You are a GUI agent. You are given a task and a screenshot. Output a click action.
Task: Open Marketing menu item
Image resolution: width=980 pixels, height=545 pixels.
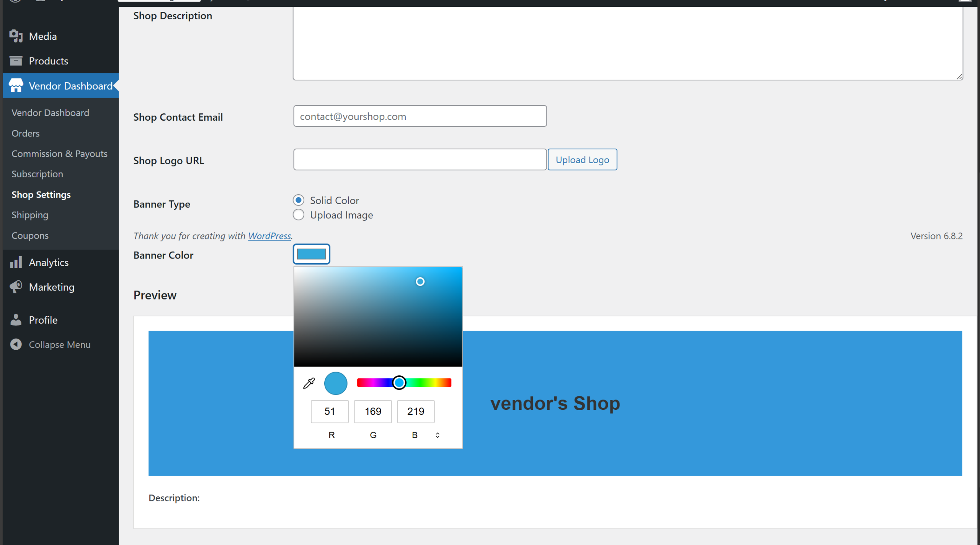[x=52, y=287]
